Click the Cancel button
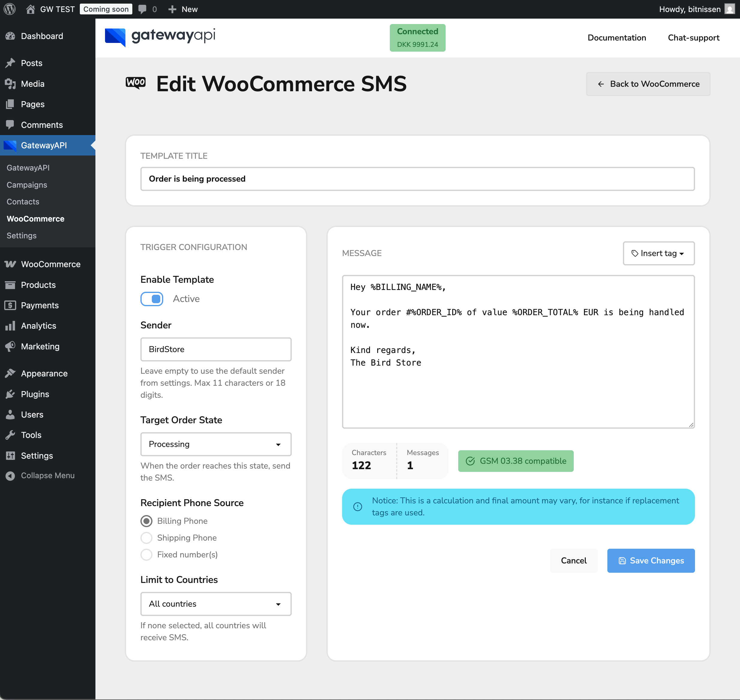The width and height of the screenshot is (740, 700). pos(574,560)
